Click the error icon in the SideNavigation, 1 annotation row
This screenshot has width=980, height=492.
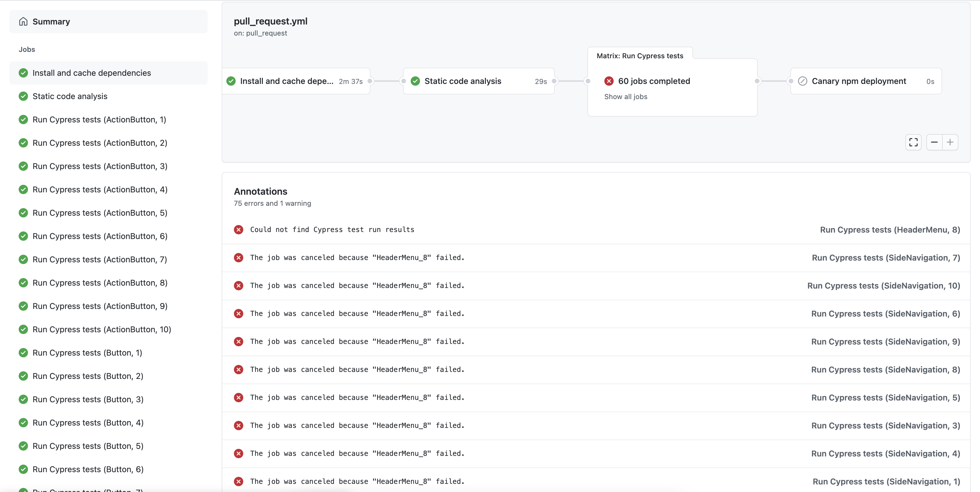(x=239, y=481)
